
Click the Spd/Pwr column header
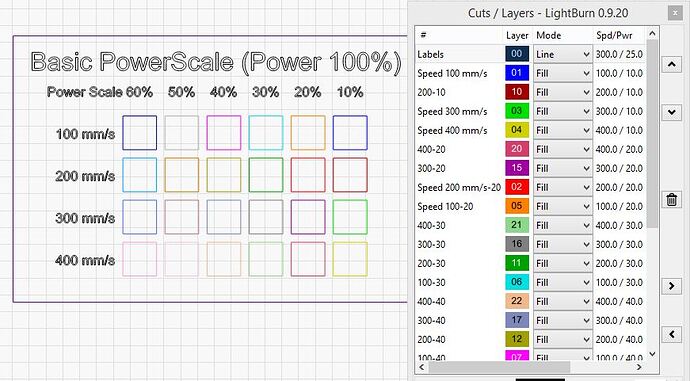point(614,36)
